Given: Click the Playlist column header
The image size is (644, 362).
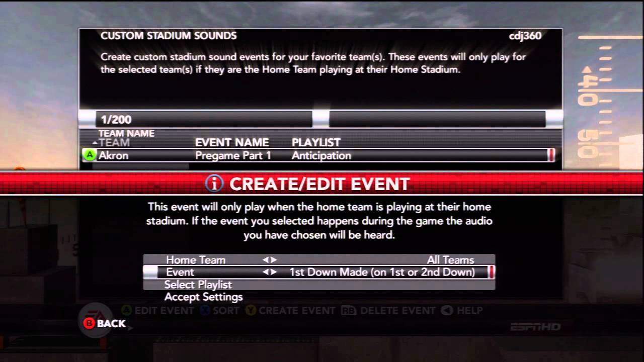Looking at the screenshot, I should pos(316,142).
